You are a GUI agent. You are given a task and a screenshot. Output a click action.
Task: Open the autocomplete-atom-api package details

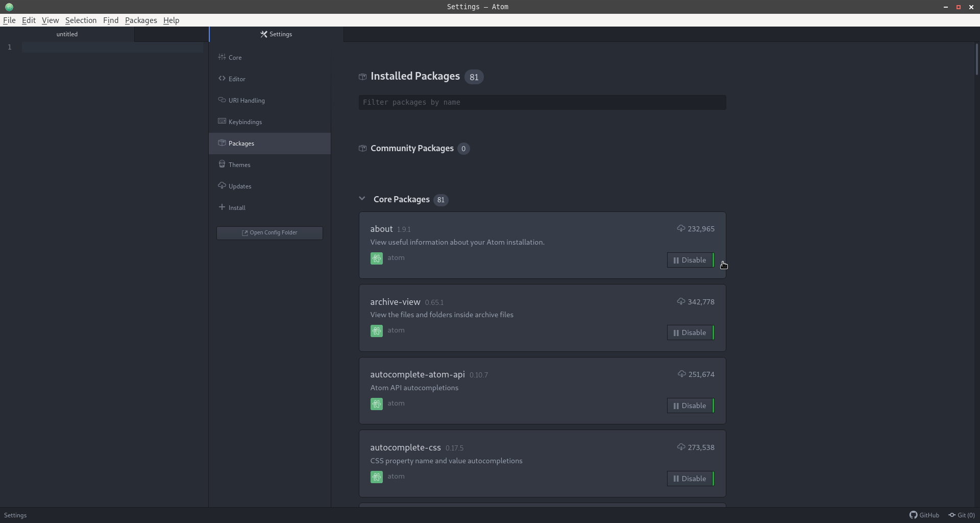[x=418, y=374]
